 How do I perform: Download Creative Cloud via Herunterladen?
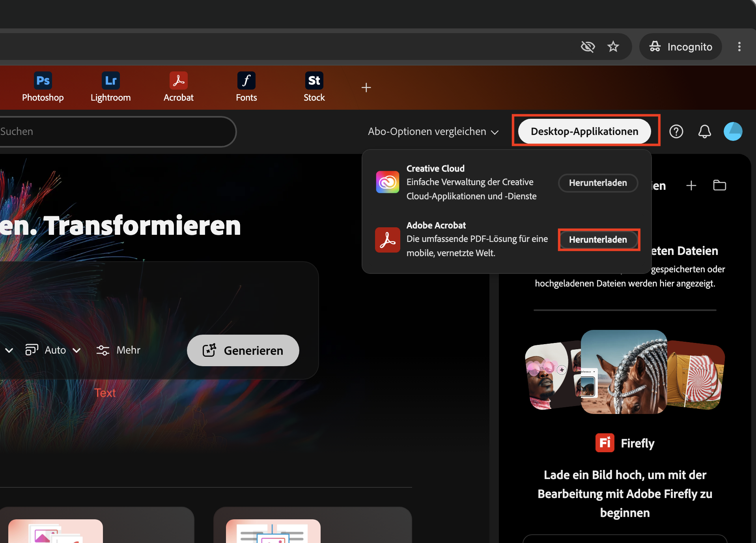coord(598,183)
